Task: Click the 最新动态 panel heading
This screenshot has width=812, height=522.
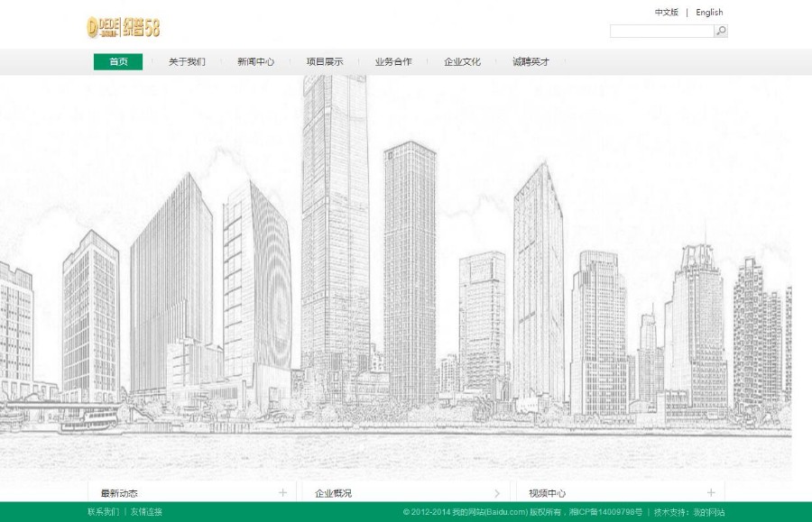Action: pyautogui.click(x=119, y=493)
